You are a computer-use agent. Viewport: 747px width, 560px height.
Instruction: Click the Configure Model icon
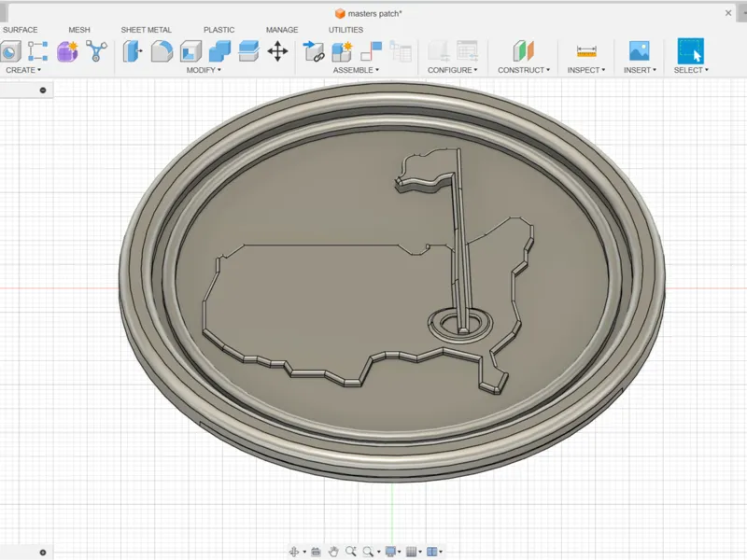pos(438,51)
